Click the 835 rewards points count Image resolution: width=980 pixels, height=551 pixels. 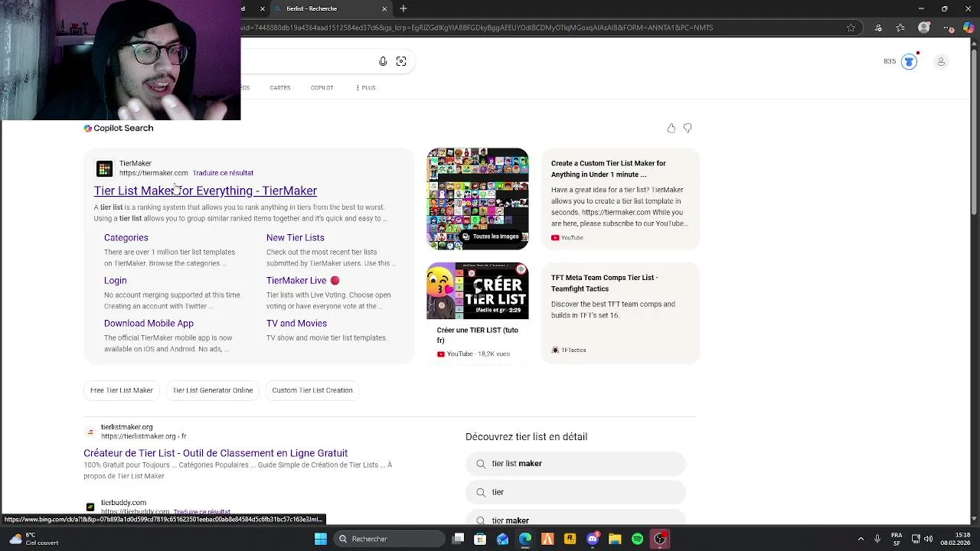(890, 61)
